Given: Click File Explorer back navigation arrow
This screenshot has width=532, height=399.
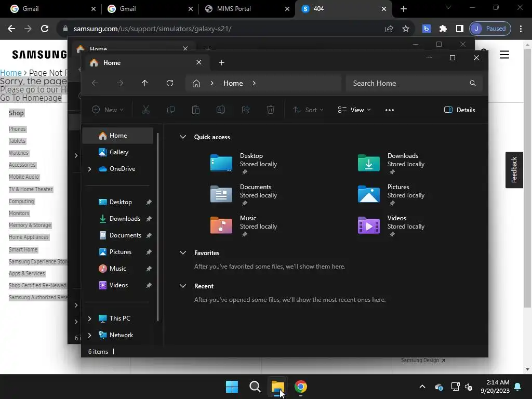Looking at the screenshot, I should [x=95, y=83].
